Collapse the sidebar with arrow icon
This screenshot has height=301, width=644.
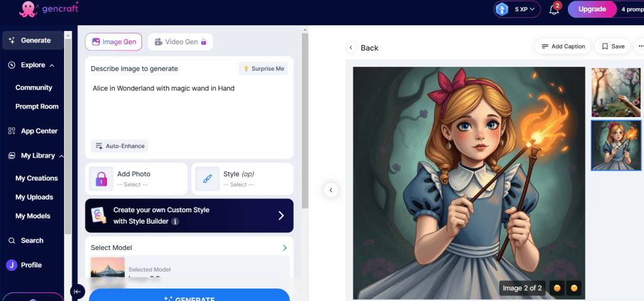[x=77, y=292]
